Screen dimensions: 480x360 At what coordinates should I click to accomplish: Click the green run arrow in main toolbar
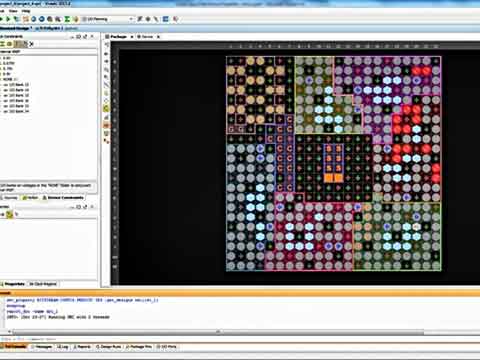(8, 19)
